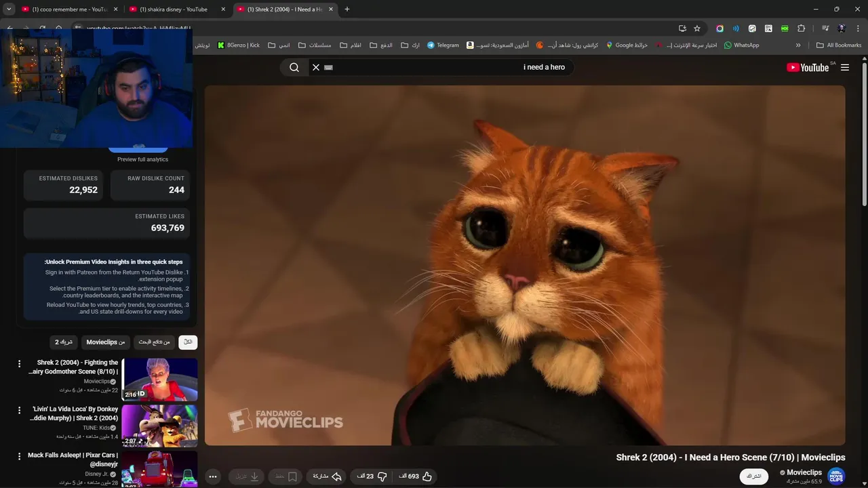
Task: Open Movieclips channel avatar
Action: click(x=836, y=476)
